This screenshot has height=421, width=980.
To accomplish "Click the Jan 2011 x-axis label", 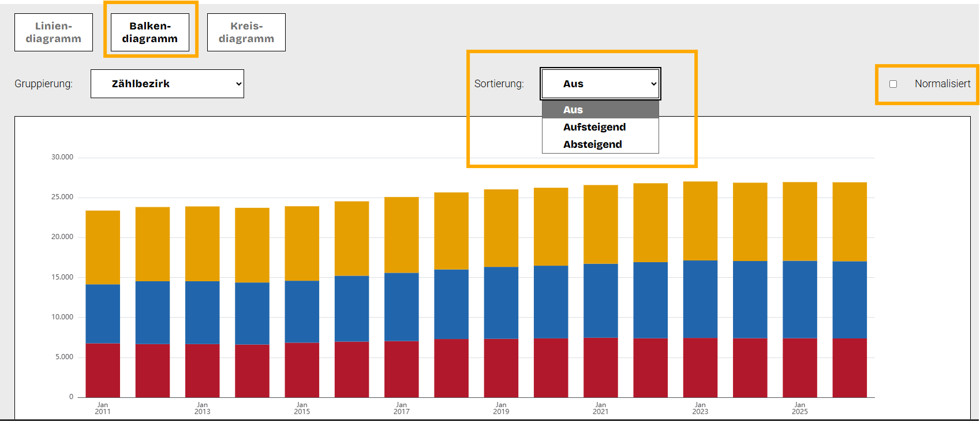I will (x=103, y=408).
